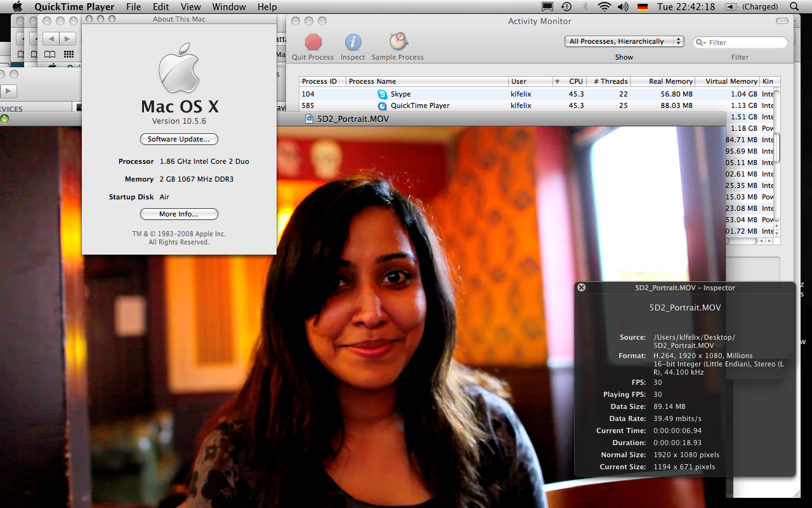The width and height of the screenshot is (812, 508).
Task: Click the German flag input source icon
Action: 643,7
